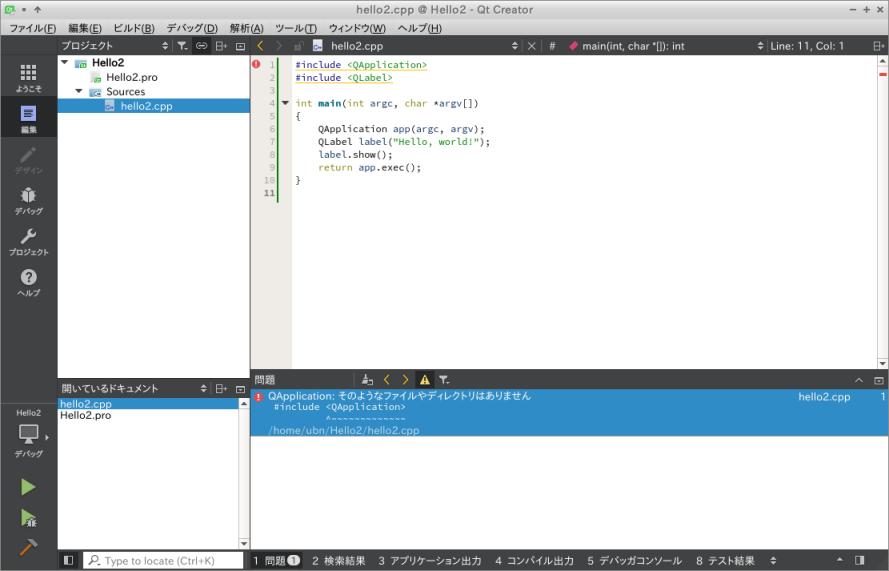Viewport: 889px width, 571px height.
Task: Toggle warnings display in issues pane
Action: (x=425, y=380)
